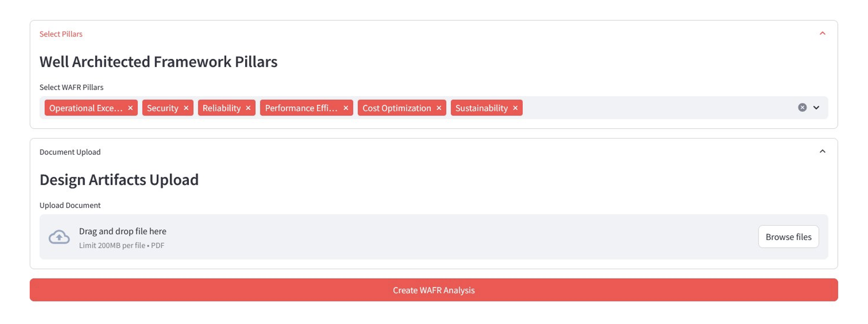Click the Document Upload header label
This screenshot has width=868, height=324.
click(70, 152)
